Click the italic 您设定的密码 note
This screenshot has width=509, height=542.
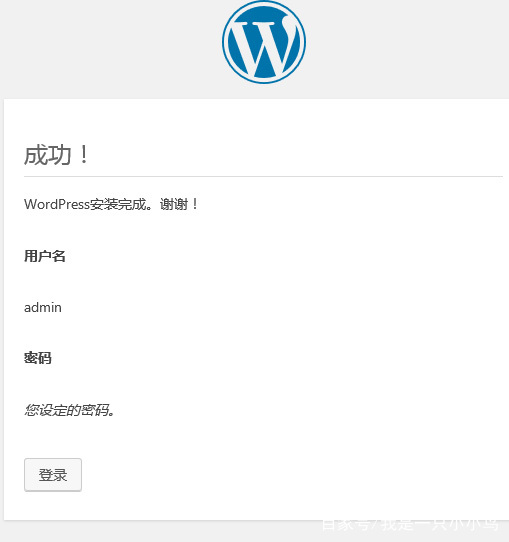click(x=69, y=410)
